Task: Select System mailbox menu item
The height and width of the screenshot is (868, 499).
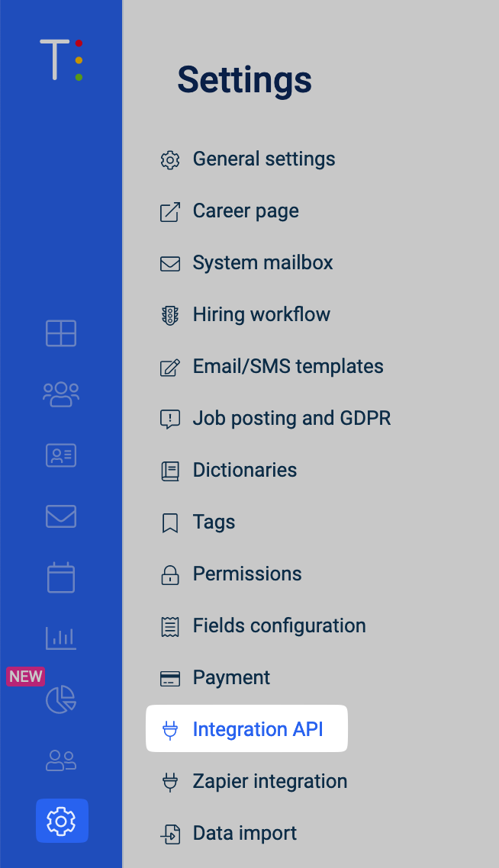Action: [262, 263]
